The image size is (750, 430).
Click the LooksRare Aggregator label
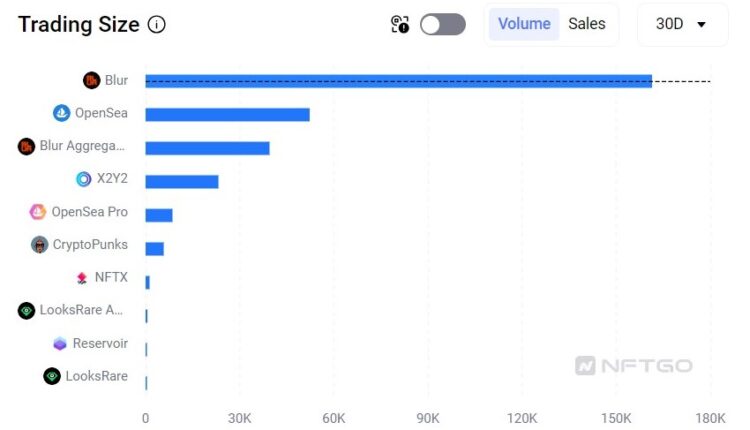[x=82, y=310]
